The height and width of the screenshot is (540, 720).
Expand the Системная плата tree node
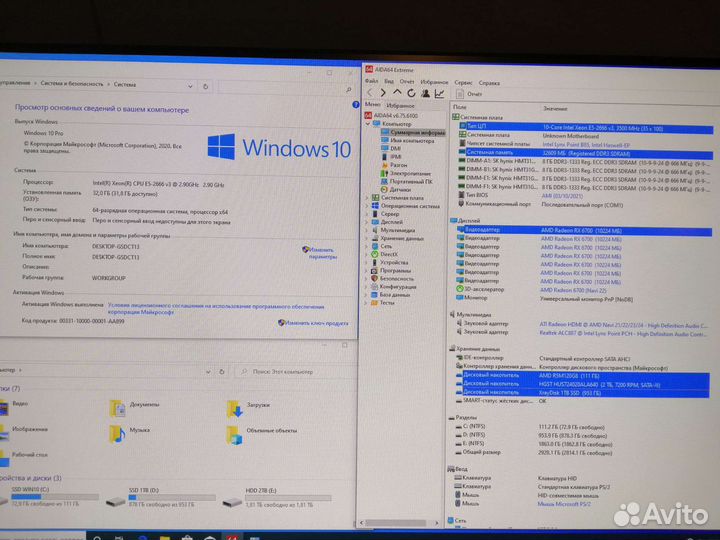(x=367, y=198)
